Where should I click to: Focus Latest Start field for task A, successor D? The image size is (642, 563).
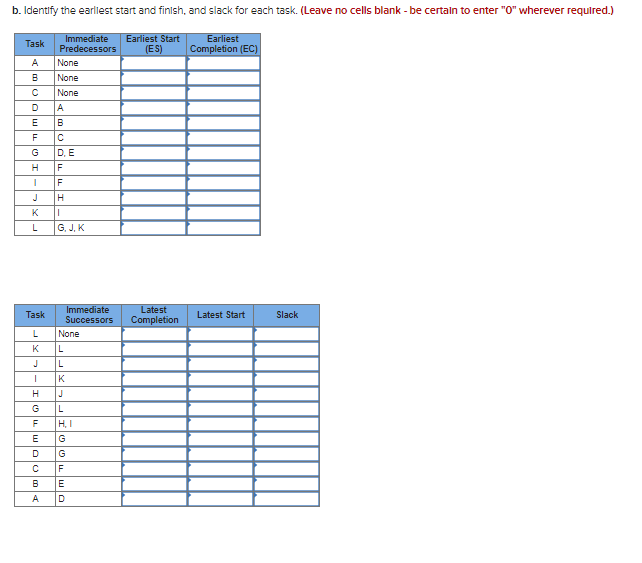221,499
